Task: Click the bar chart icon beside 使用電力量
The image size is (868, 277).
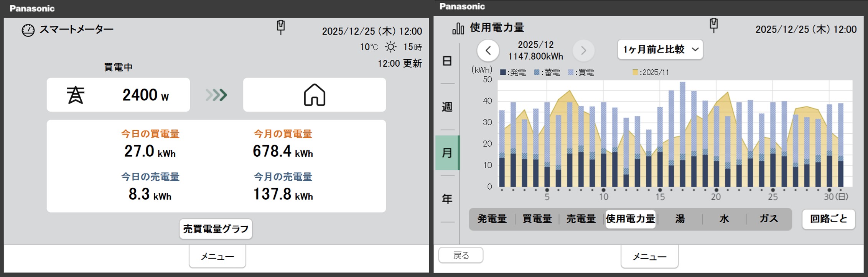Action: tap(458, 28)
